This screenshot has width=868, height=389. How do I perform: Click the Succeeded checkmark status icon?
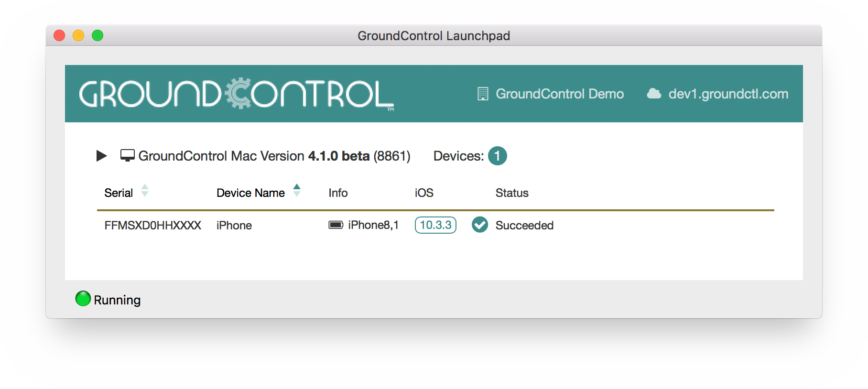480,225
